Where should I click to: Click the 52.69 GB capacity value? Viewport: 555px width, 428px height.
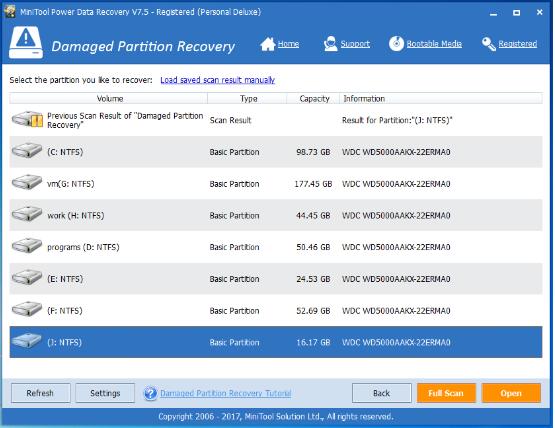pyautogui.click(x=313, y=311)
